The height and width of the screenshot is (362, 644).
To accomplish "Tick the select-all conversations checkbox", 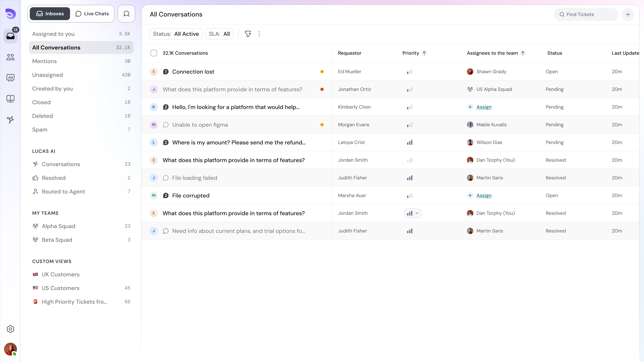I will [154, 53].
